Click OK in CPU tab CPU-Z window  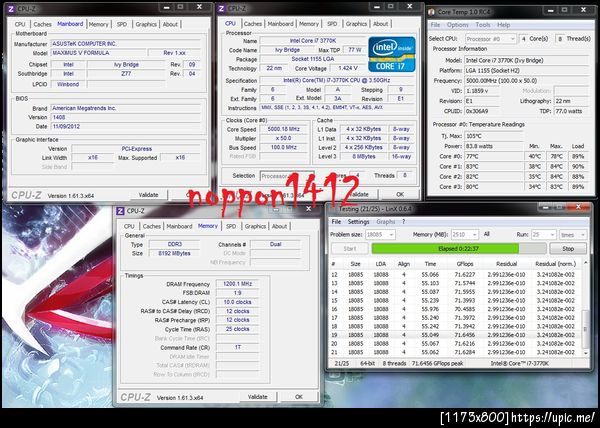pos(400,194)
